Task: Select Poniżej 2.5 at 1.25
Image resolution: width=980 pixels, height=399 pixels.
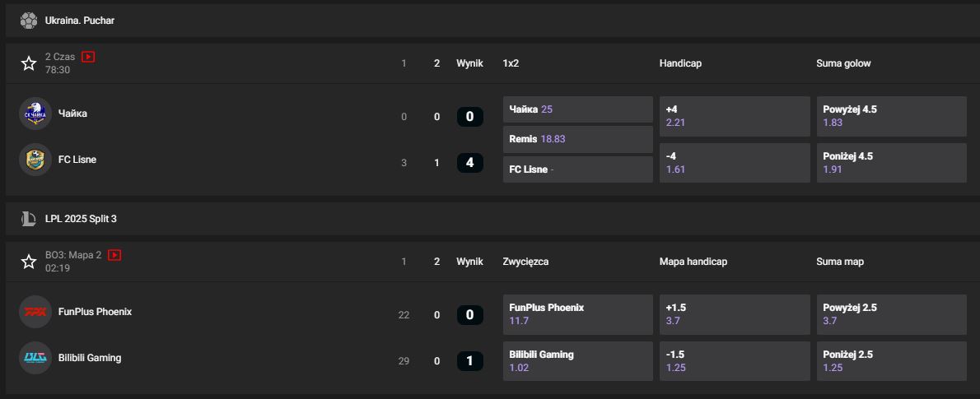Action: click(x=892, y=361)
